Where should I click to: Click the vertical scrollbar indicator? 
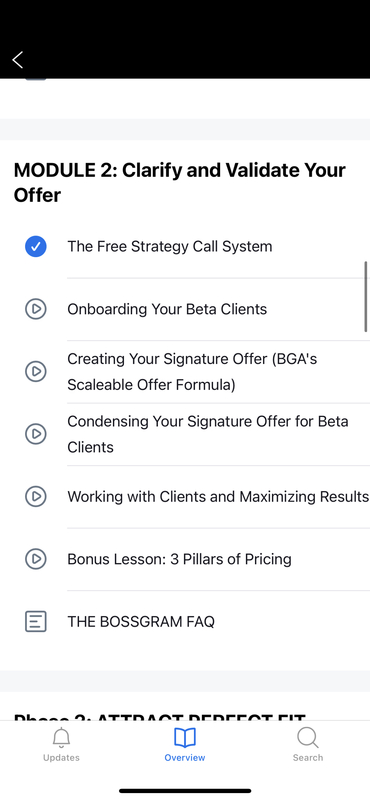pyautogui.click(x=366, y=296)
